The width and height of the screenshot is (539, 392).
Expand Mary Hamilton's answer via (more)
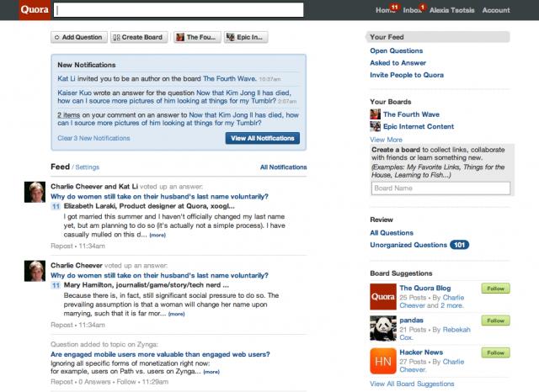[x=175, y=313]
